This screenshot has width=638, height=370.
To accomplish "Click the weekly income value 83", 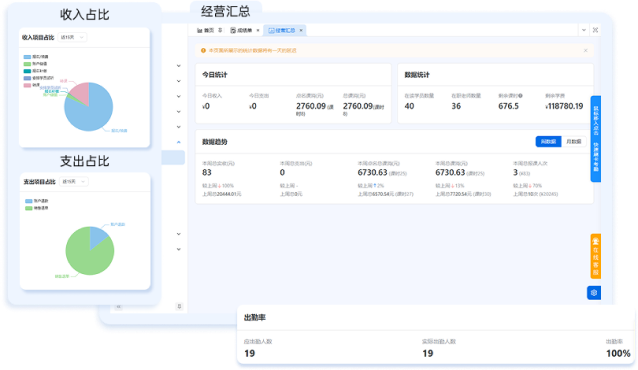I will point(207,173).
